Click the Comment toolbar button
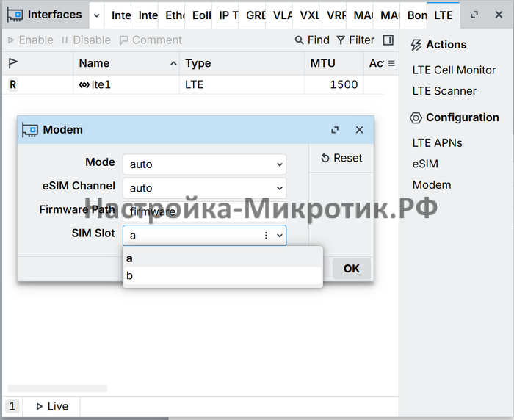Screen dimensions: 514x420 151,40
